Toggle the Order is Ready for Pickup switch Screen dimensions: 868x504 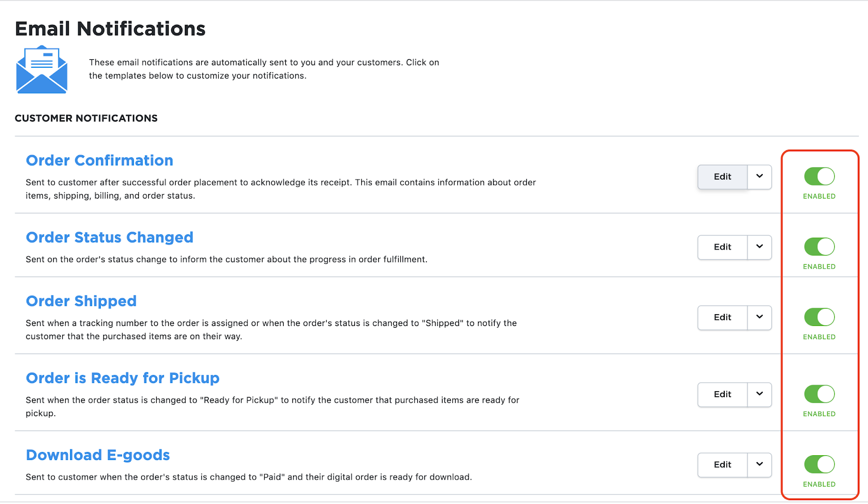[819, 394]
